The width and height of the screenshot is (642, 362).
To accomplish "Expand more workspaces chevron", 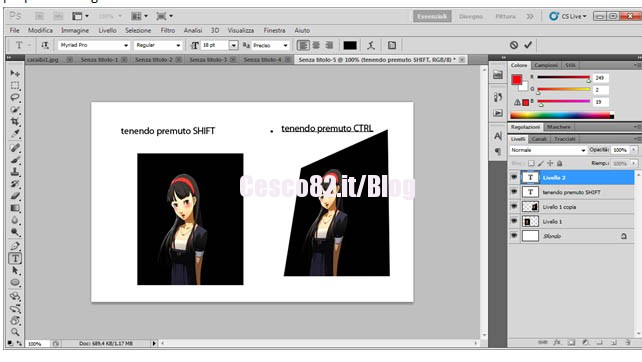I will pyautogui.click(x=530, y=16).
